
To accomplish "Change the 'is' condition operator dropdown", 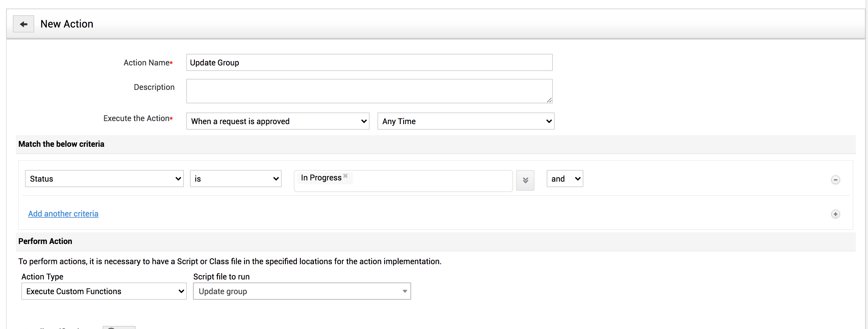I will click(235, 179).
